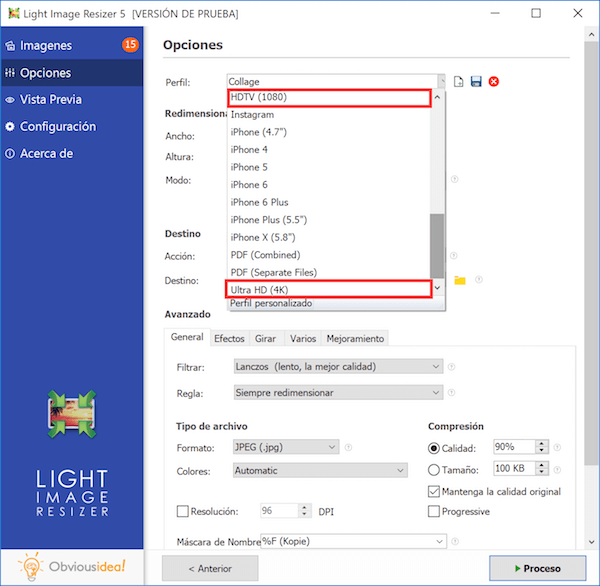Click profile list scrollbar down arrow

(x=437, y=287)
